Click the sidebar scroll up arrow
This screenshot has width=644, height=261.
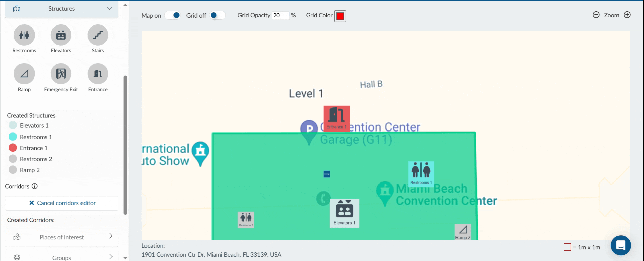125,5
